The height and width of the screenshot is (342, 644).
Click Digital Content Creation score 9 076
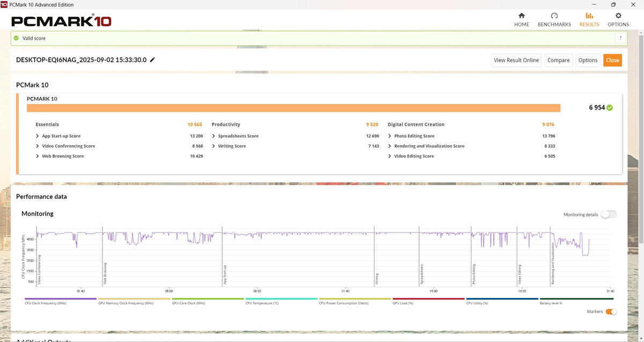click(x=548, y=124)
